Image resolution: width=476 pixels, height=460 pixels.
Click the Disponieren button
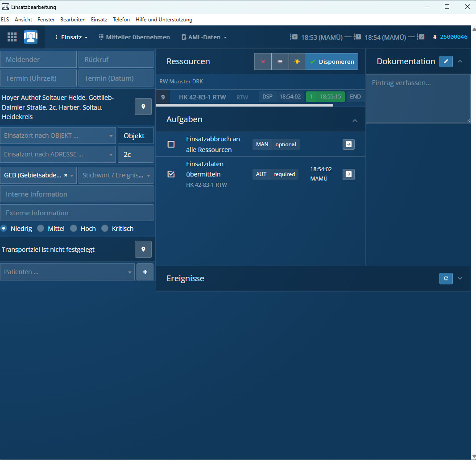[x=332, y=62]
